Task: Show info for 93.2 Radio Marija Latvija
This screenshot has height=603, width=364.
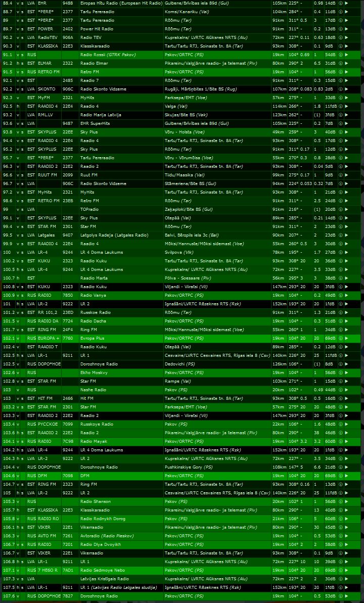Action: click(x=341, y=115)
